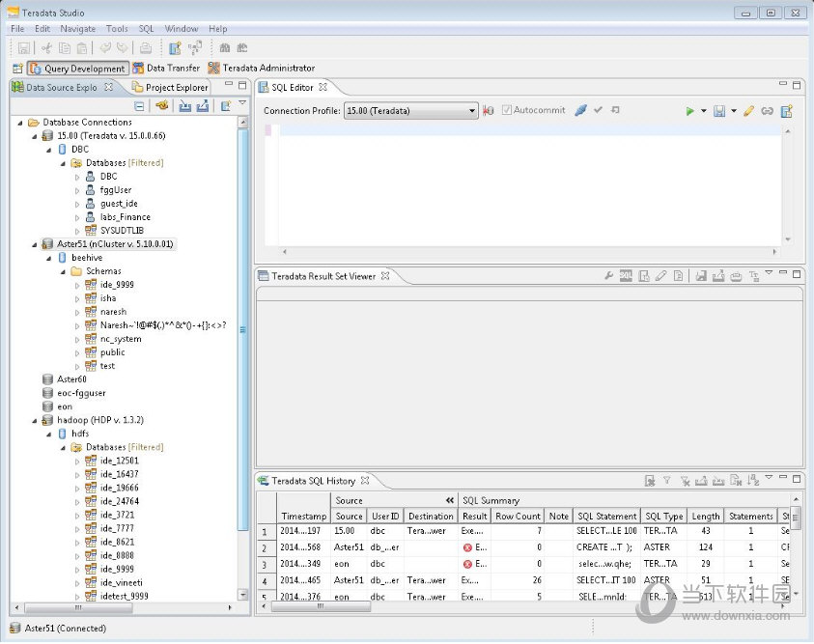The height and width of the screenshot is (644, 814).
Task: Click the blue Commit/Rollback icon in SQL Editor
Action: point(581,110)
